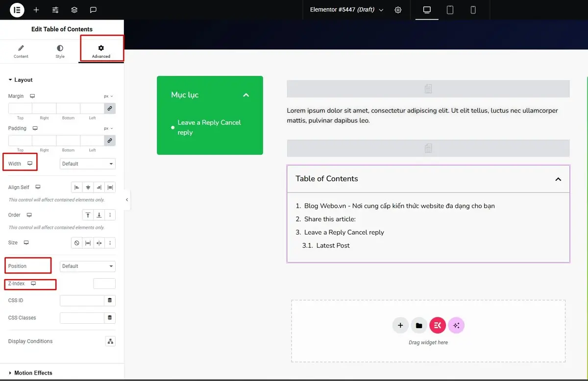Viewport: 588px width, 381px height.
Task: Open the Position Default dropdown
Action: pyautogui.click(x=88, y=266)
